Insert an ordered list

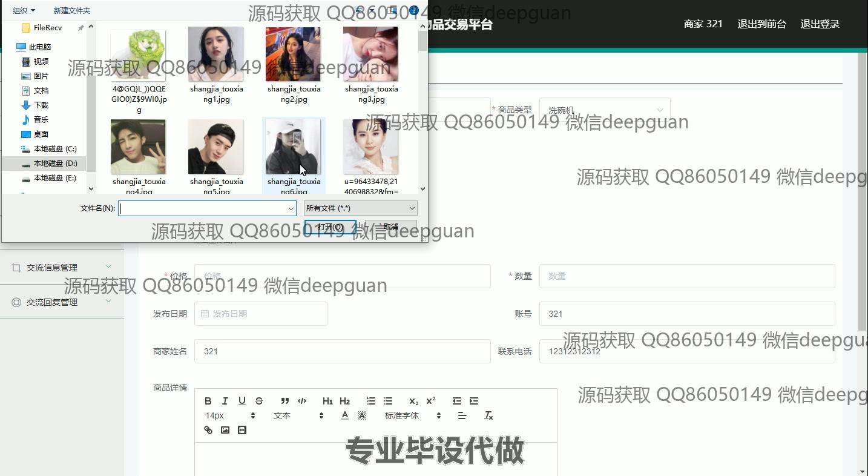(x=371, y=401)
